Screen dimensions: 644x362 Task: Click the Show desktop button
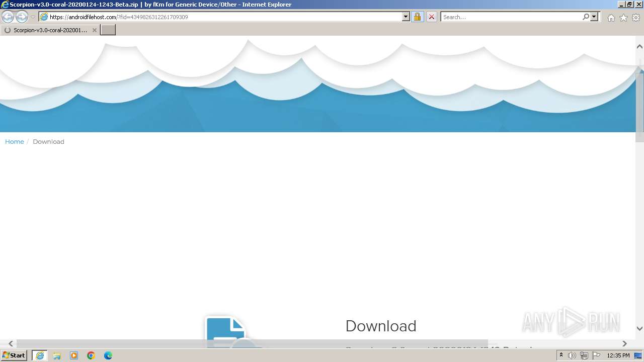click(x=638, y=355)
